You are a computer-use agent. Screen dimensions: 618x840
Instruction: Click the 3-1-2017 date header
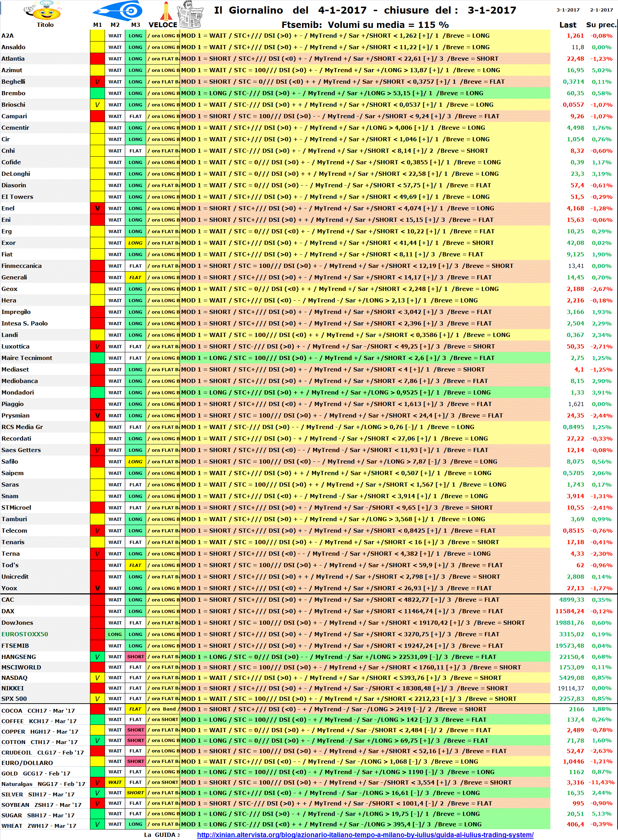point(568,10)
